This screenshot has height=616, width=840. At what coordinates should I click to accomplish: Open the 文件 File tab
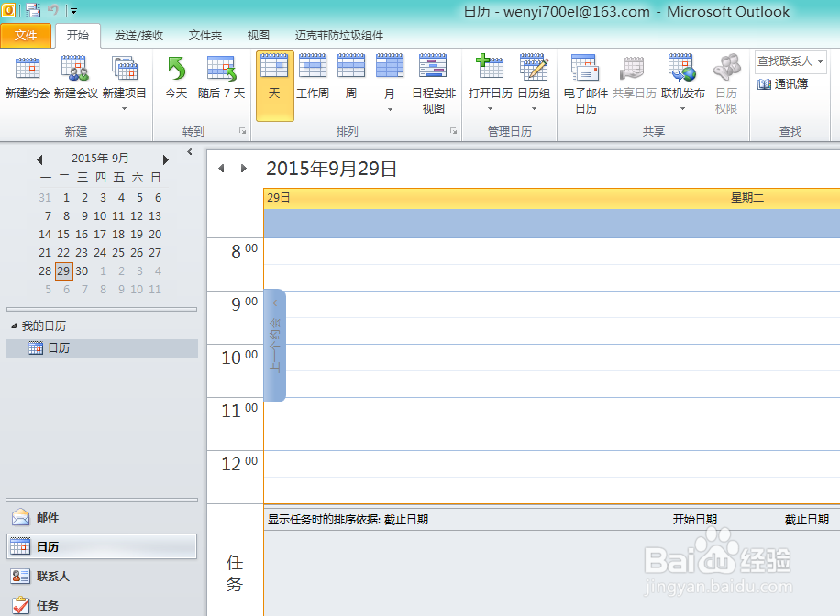pyautogui.click(x=26, y=36)
